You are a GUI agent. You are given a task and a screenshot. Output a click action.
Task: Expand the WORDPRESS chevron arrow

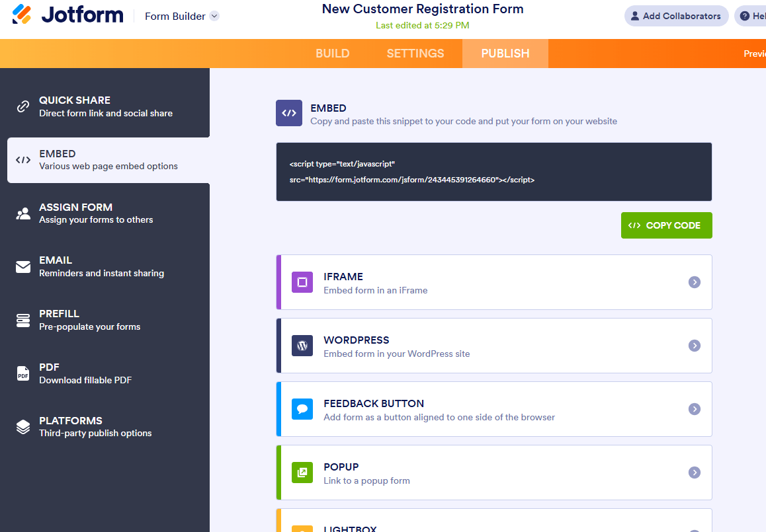click(694, 346)
